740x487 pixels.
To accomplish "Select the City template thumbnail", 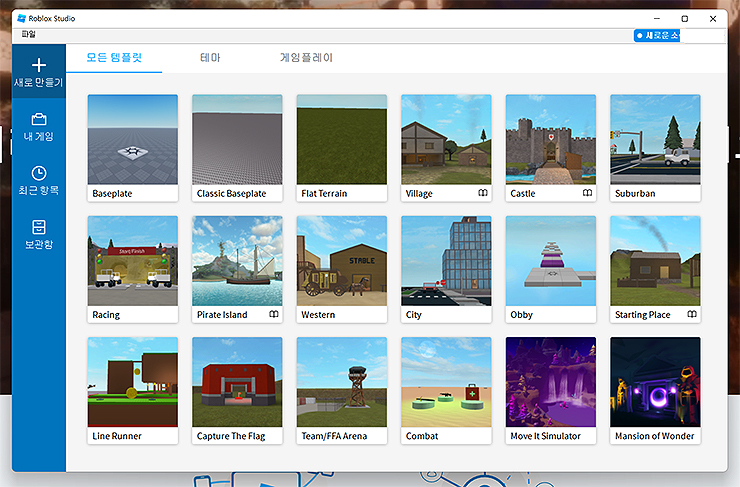I will click(x=446, y=260).
